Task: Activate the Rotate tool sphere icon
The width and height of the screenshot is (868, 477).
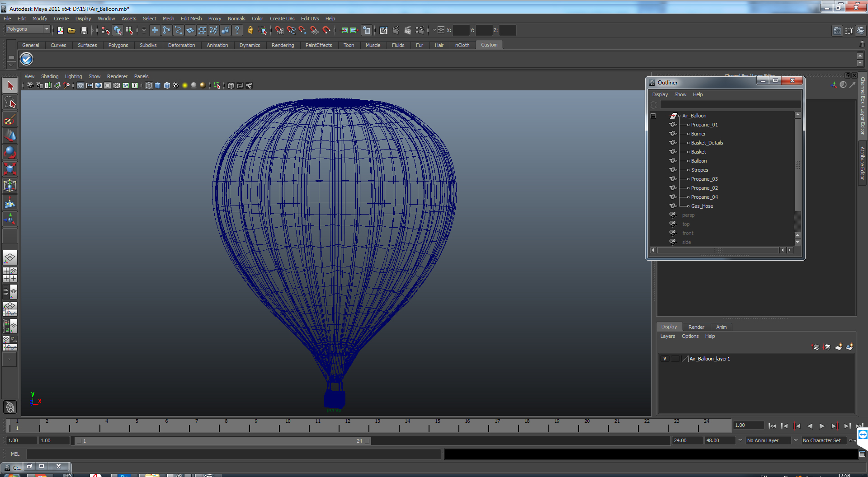Action: pos(10,152)
